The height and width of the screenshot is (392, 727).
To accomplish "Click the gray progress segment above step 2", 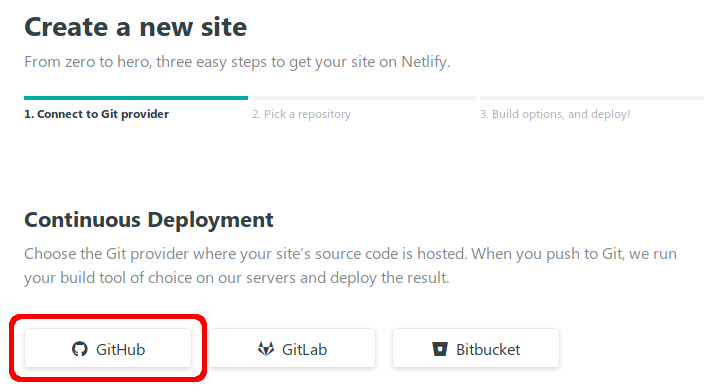I will (364, 98).
